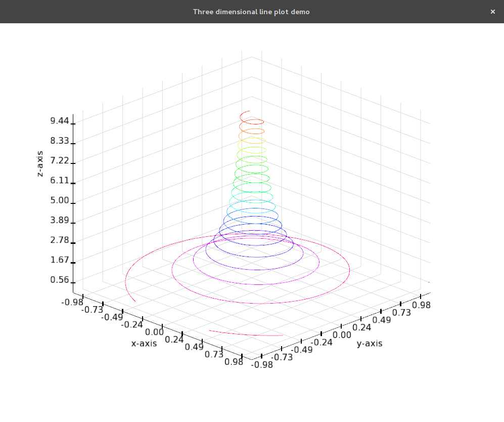Click the red loop atop the spiral
The width and height of the screenshot is (504, 422).
tap(252, 122)
